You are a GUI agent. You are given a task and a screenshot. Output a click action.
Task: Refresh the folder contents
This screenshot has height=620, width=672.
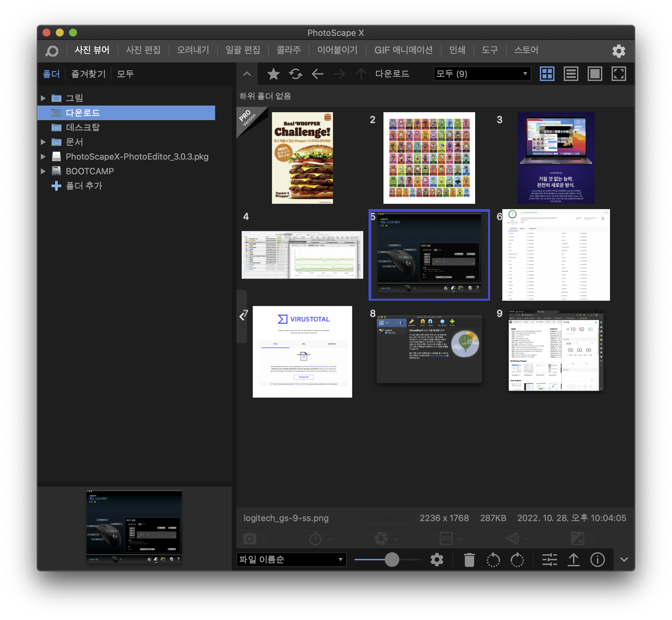coord(295,74)
